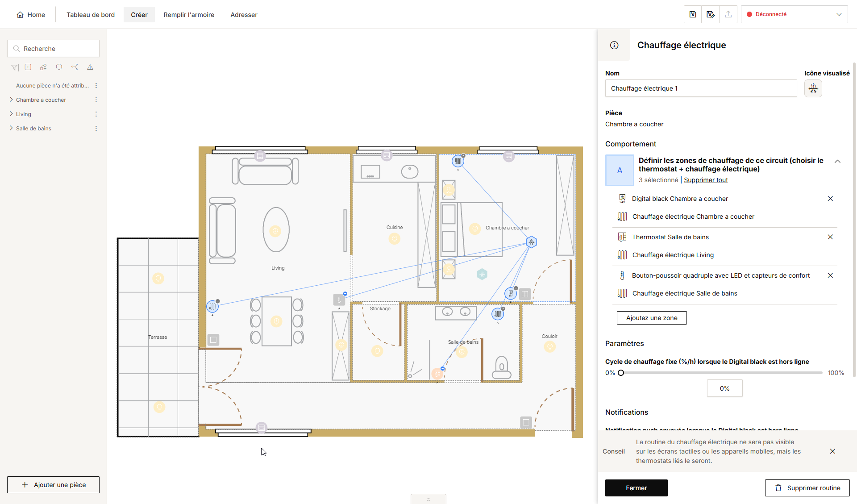Expand the Salle de bains tree item
857x504 pixels.
[x=11, y=128]
